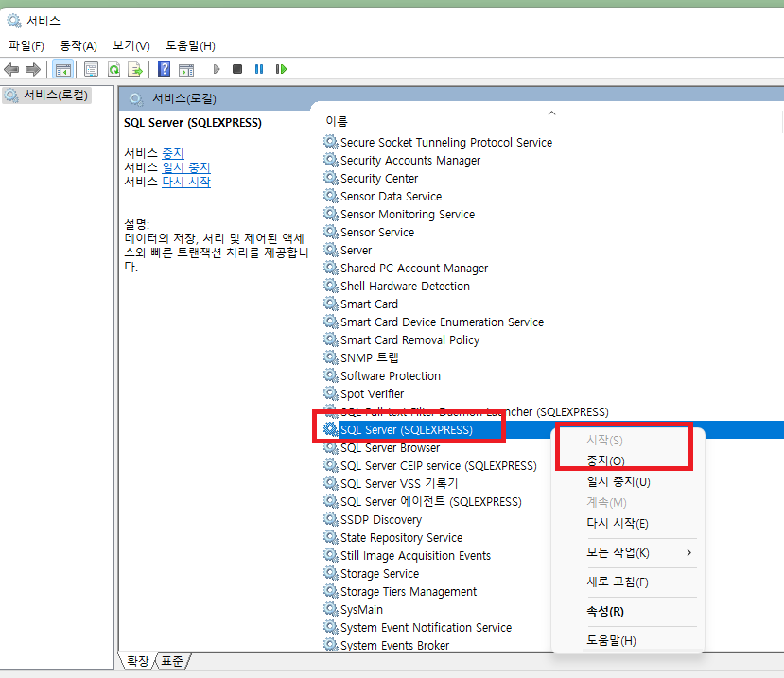
Task: Select Sensor Monitoring Service row
Action: 407,215
